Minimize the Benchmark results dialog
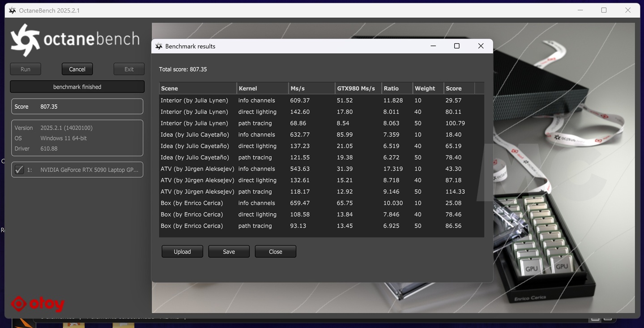644x328 pixels. (433, 46)
